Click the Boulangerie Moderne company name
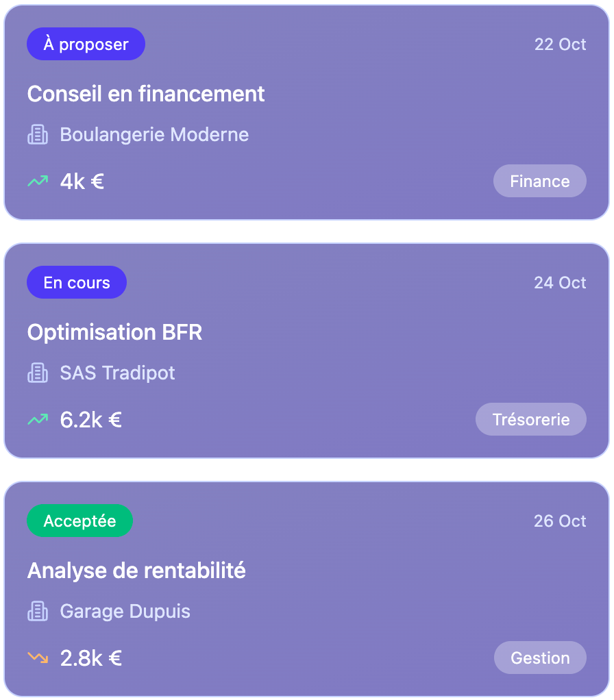Image resolution: width=614 pixels, height=700 pixels. (x=154, y=135)
